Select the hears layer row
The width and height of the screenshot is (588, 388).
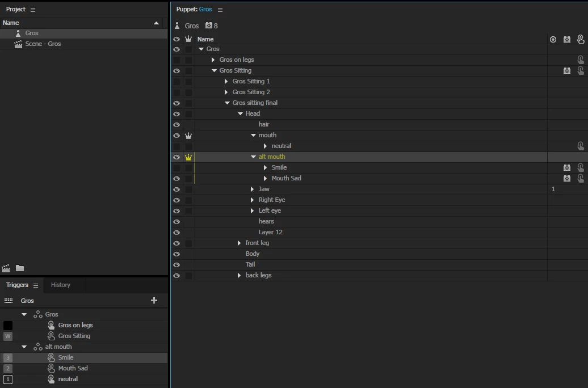point(379,222)
